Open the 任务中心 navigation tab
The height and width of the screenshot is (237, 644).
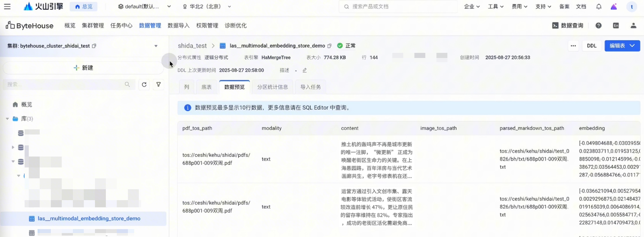point(121,26)
